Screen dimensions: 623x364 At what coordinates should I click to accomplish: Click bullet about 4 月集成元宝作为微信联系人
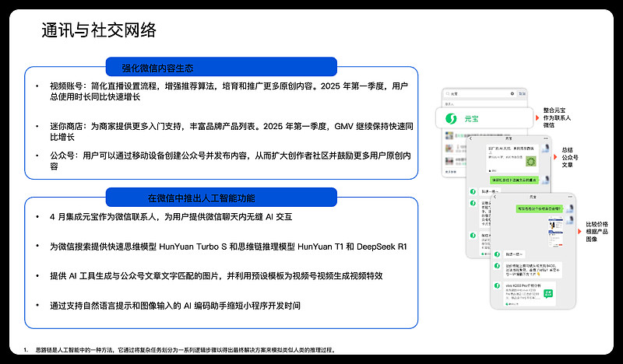click(x=171, y=217)
